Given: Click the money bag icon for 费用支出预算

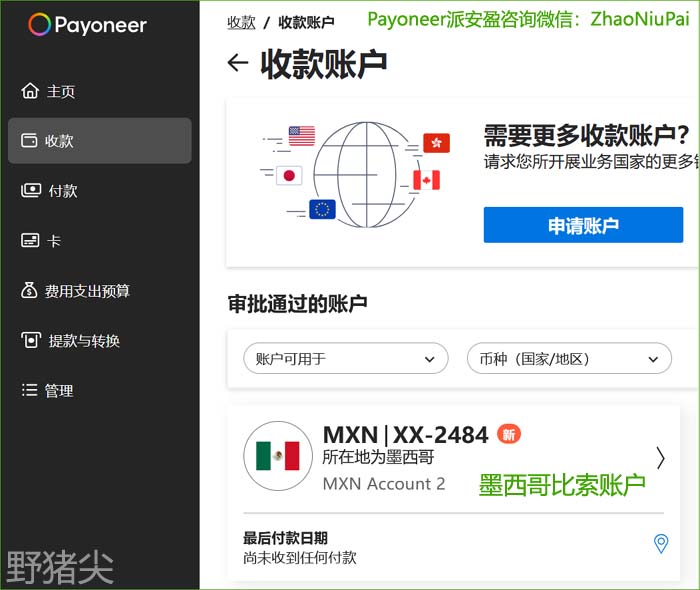Looking at the screenshot, I should [x=29, y=290].
